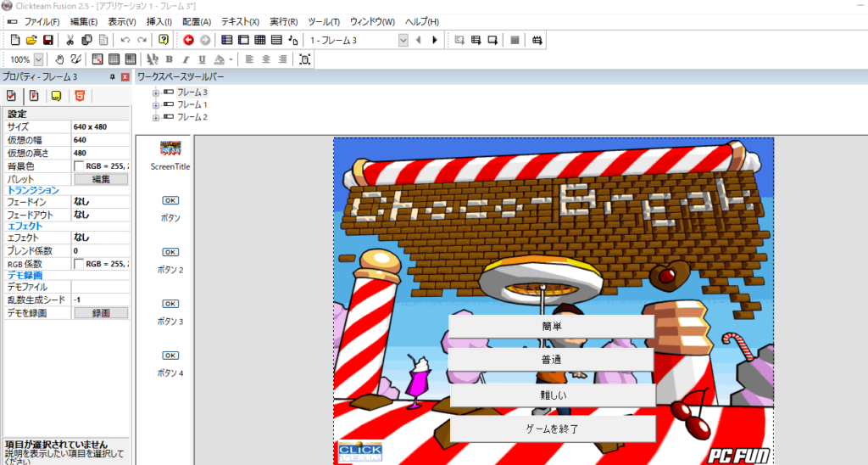The image size is (868, 465).
Task: Center align text
Action: pos(265,59)
